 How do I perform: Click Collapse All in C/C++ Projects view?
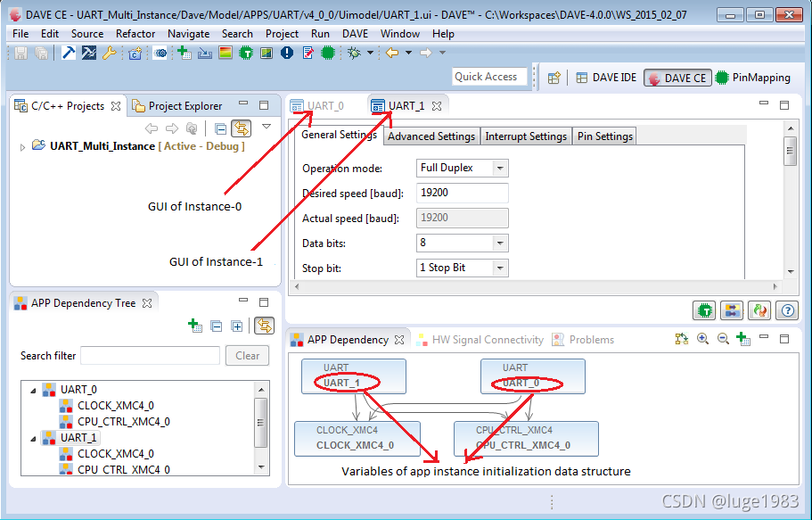220,128
